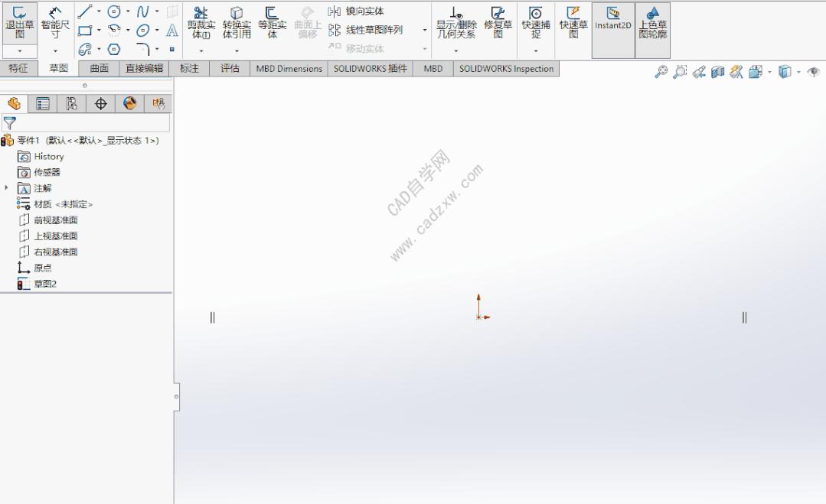The height and width of the screenshot is (504, 826).
Task: Switch to the 特征 Features tab
Action: click(x=20, y=68)
